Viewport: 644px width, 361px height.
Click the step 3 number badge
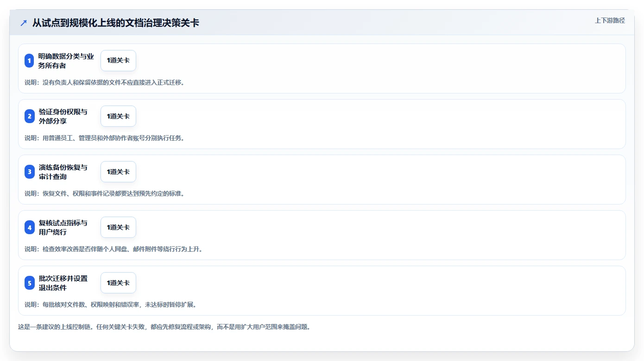29,172
